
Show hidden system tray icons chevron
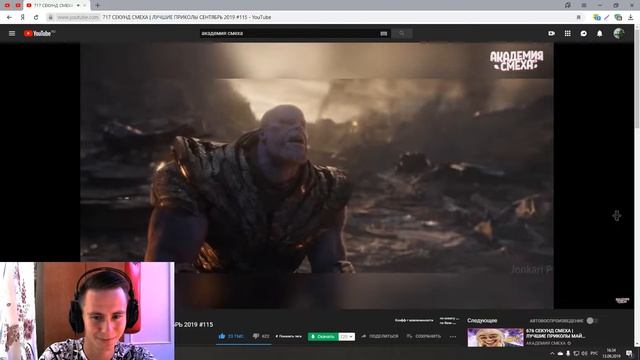[x=552, y=353]
